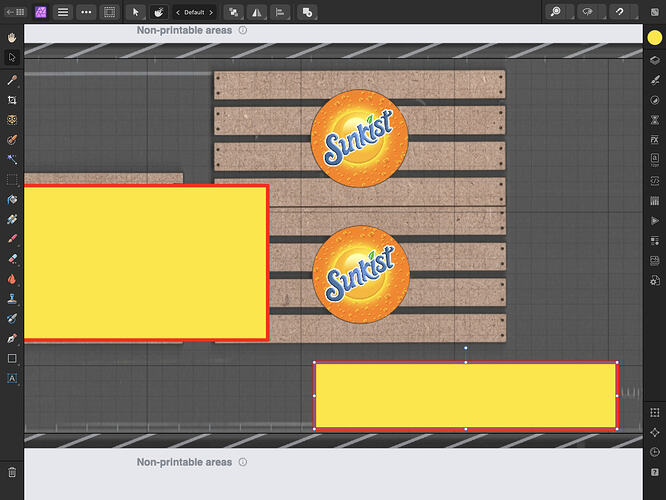Viewport: 666px width, 500px height.
Task: Open the alignment options
Action: pyautogui.click(x=280, y=12)
